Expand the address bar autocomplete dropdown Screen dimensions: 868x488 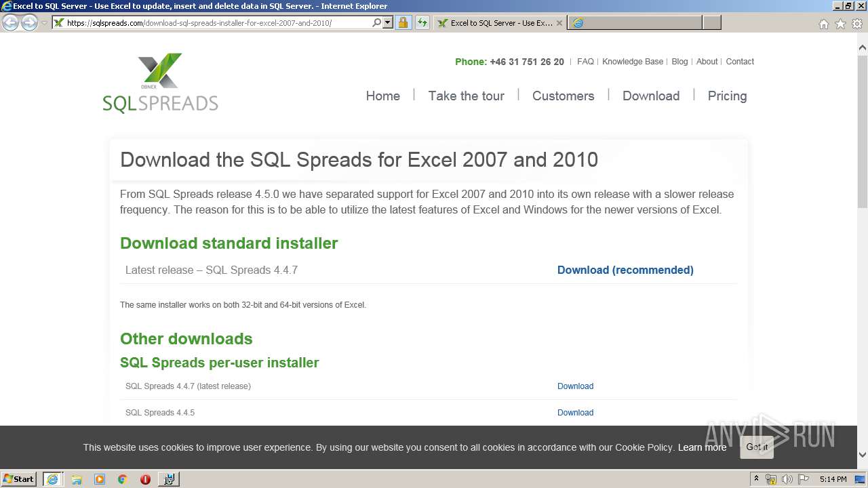click(x=388, y=22)
